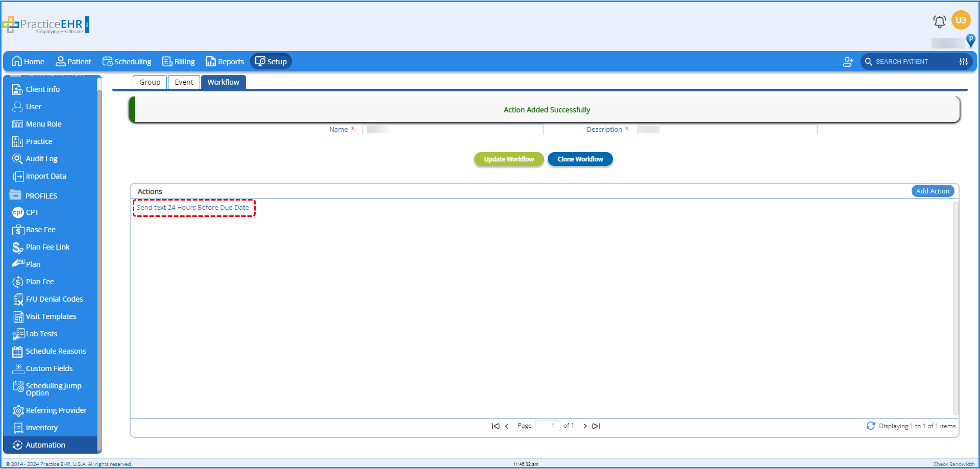Viewport: 980px width, 469px height.
Task: Go to first page of actions
Action: [495, 426]
